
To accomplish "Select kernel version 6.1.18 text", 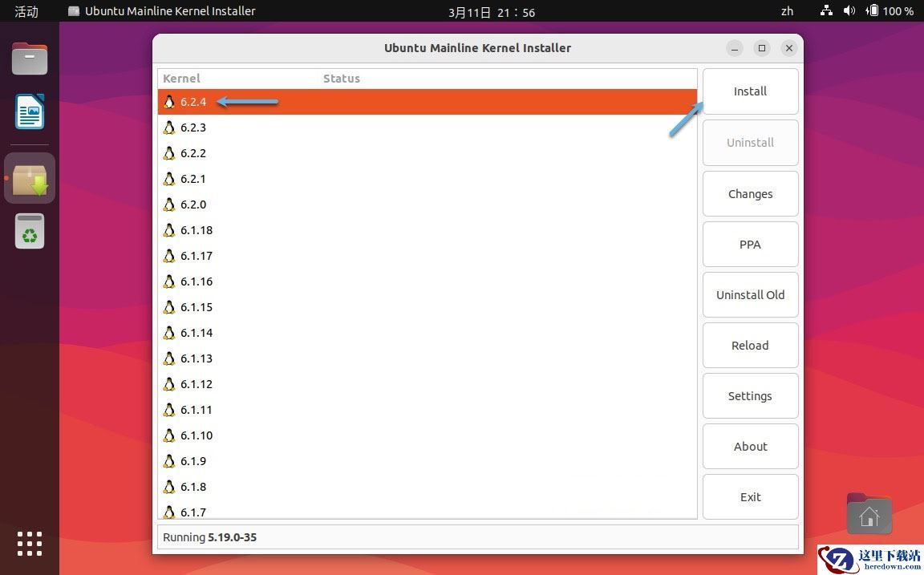I will (197, 230).
